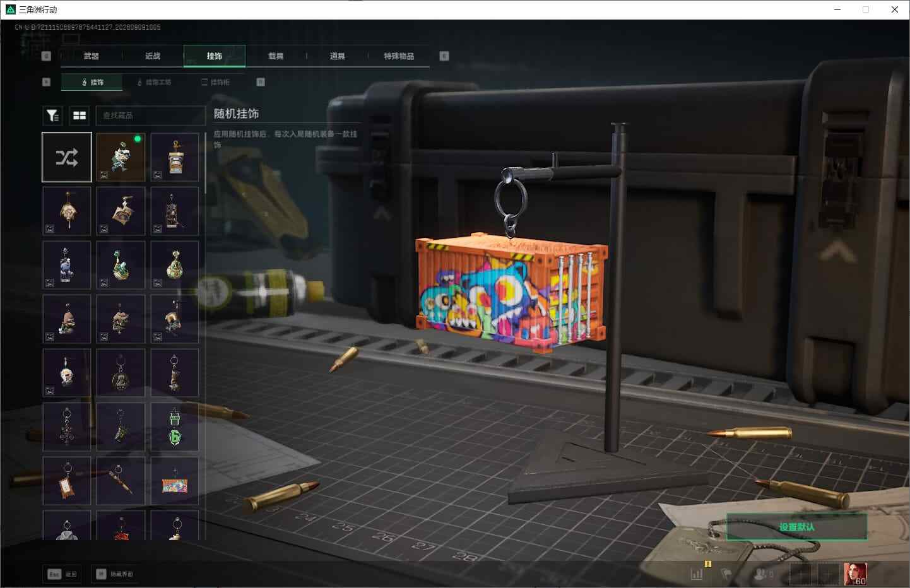Screen dimensions: 910x588
Task: Click the Esc 返回 back button
Action: tap(62, 574)
